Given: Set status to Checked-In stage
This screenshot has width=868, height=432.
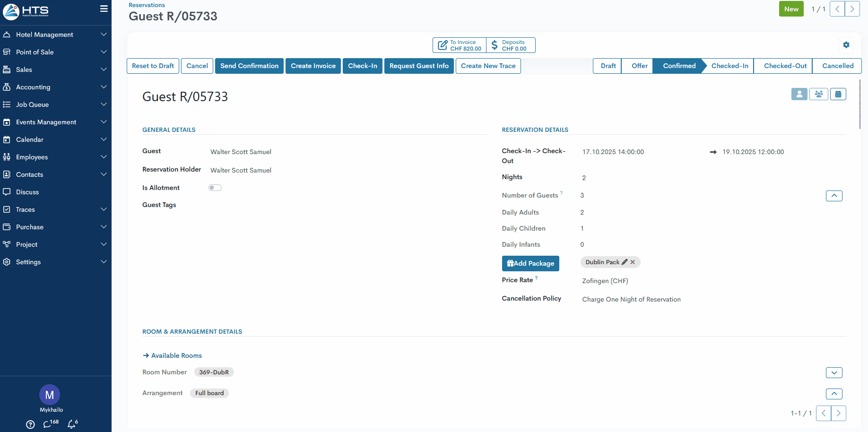Looking at the screenshot, I should (x=729, y=66).
